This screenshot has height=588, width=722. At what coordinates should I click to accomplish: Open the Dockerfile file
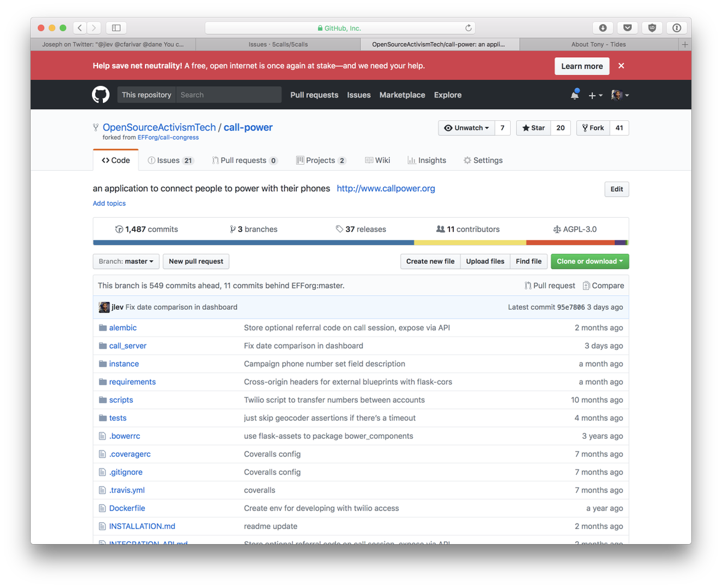(x=127, y=508)
